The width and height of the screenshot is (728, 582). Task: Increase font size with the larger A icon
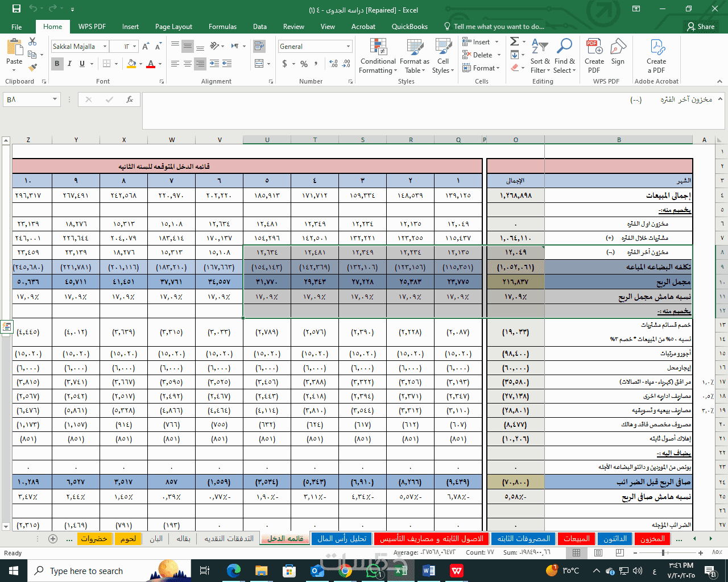(x=146, y=47)
